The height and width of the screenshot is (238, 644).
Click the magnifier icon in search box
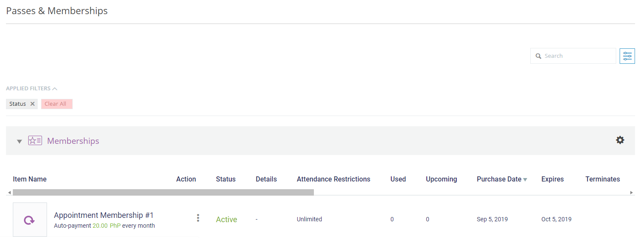click(538, 56)
